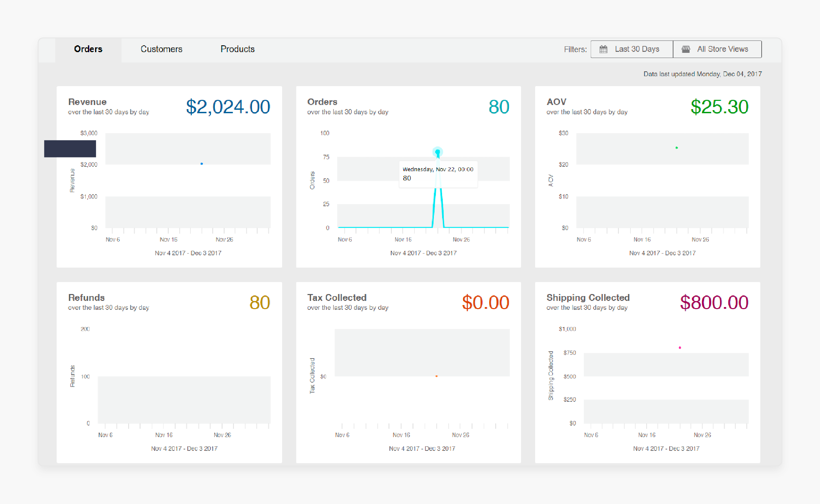Click the Tax Collected value $0.00

click(486, 302)
